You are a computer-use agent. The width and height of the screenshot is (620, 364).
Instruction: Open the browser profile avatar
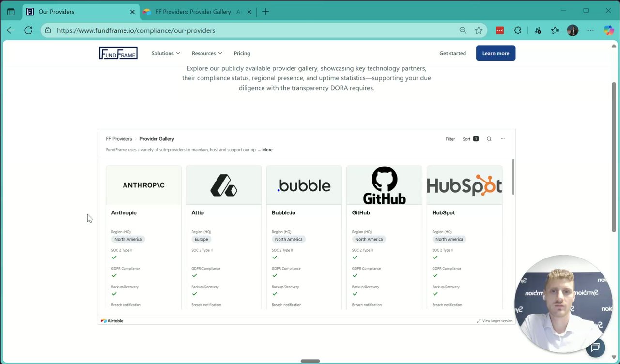tap(573, 30)
